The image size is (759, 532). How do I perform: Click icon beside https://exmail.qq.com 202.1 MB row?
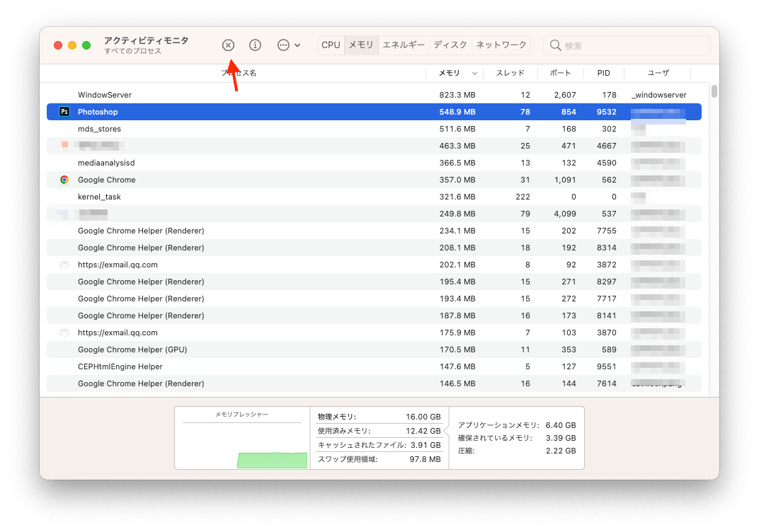[64, 265]
